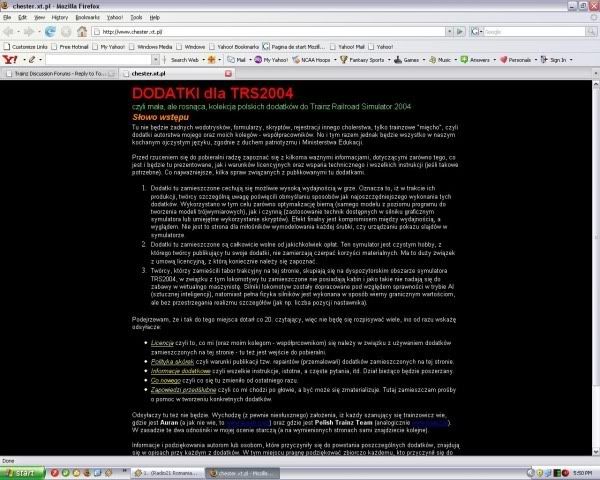This screenshot has height=480, width=600.
Task: Click in the Yahoo toolbar search field
Action: tap(99, 59)
